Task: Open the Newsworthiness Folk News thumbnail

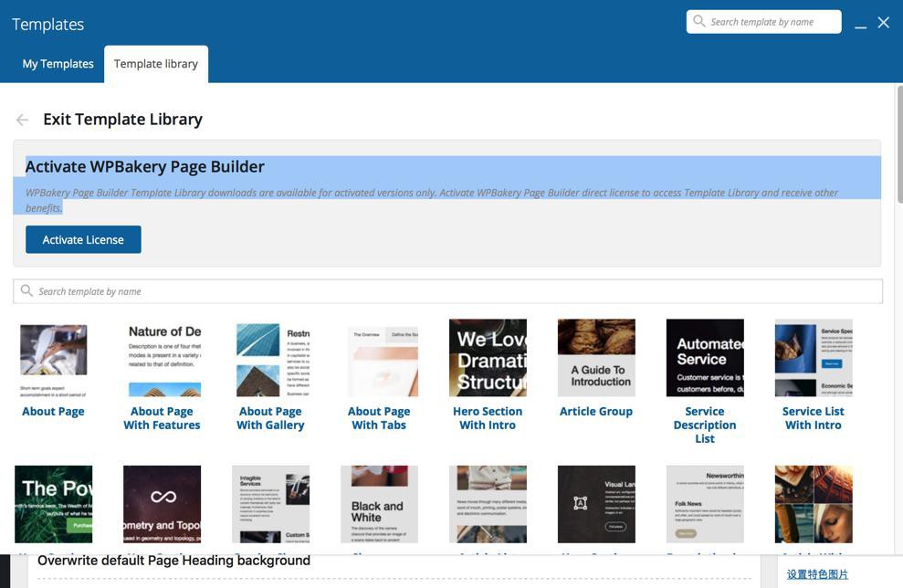Action: coord(705,504)
